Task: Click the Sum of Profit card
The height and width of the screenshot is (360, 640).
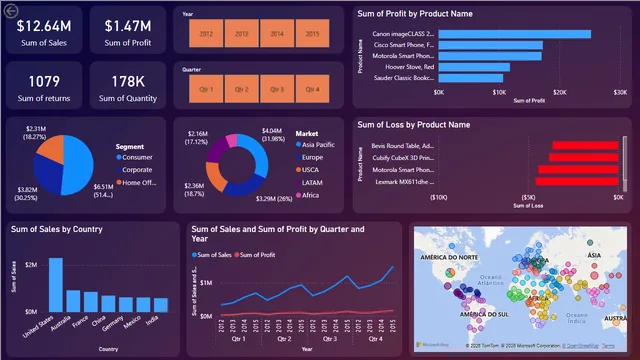Action: pos(128,30)
